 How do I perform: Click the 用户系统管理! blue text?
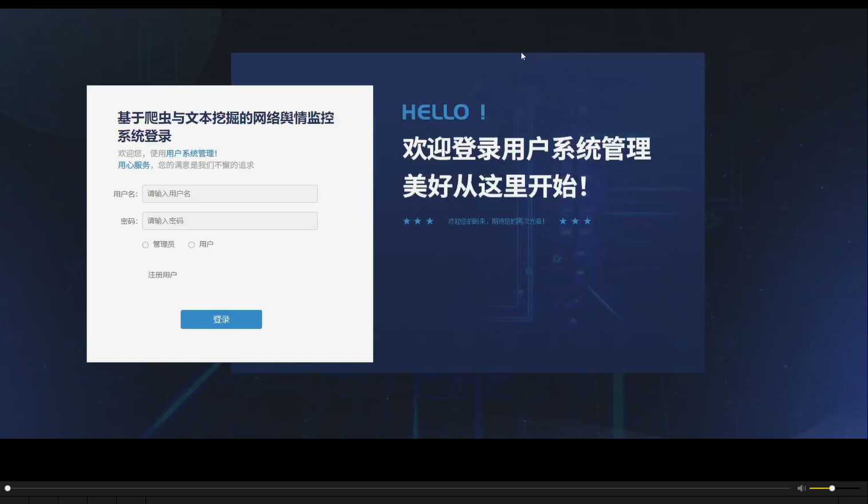tap(192, 153)
